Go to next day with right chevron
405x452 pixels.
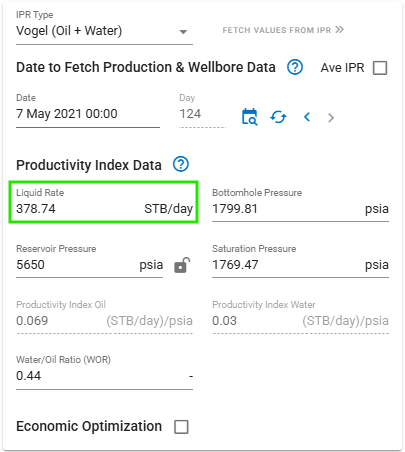(331, 118)
